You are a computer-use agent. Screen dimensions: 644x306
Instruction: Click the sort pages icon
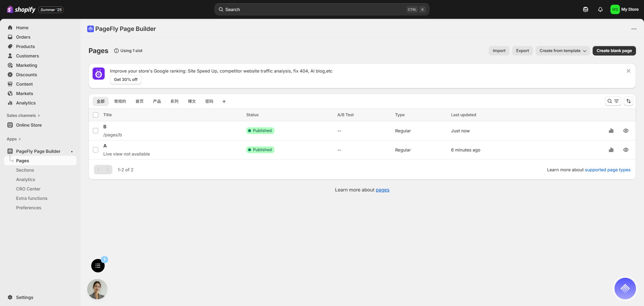628,101
